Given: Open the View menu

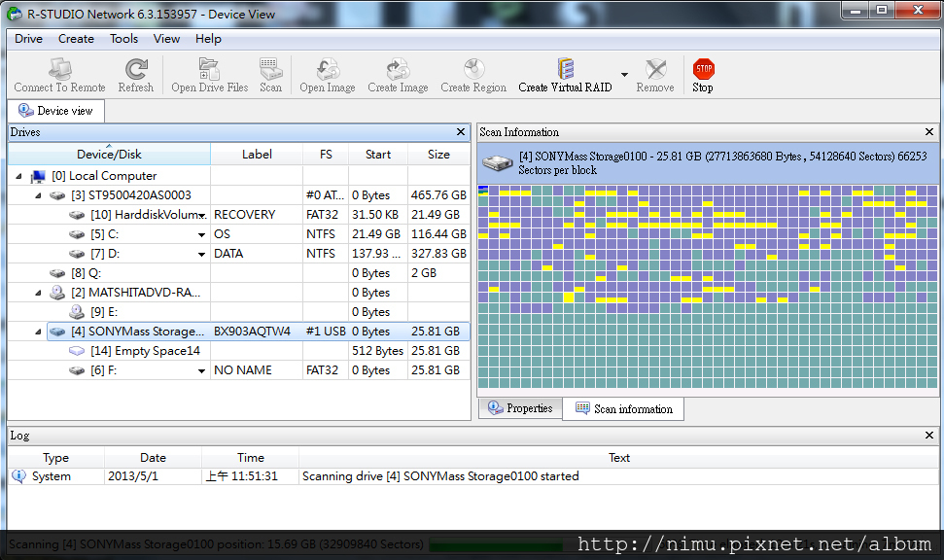Looking at the screenshot, I should [166, 39].
